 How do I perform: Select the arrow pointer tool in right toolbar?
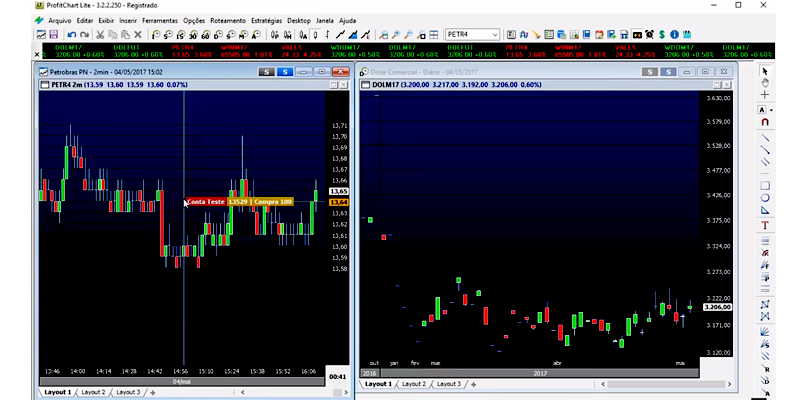click(765, 71)
